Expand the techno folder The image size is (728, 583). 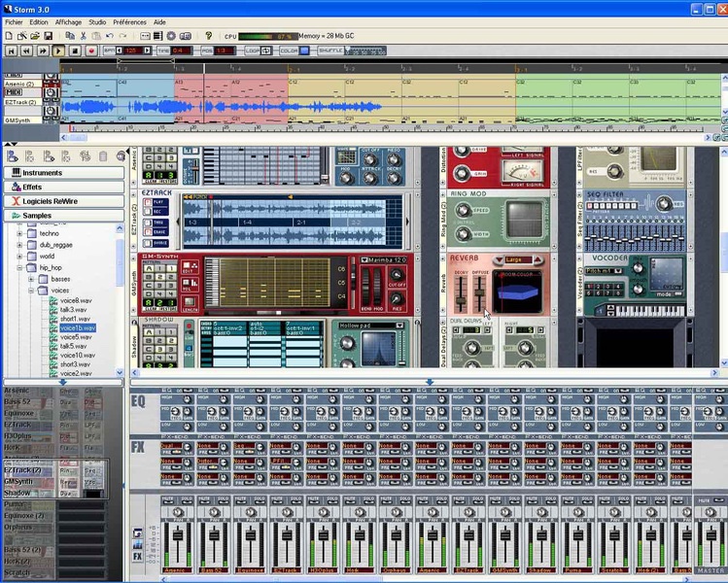pos(20,233)
